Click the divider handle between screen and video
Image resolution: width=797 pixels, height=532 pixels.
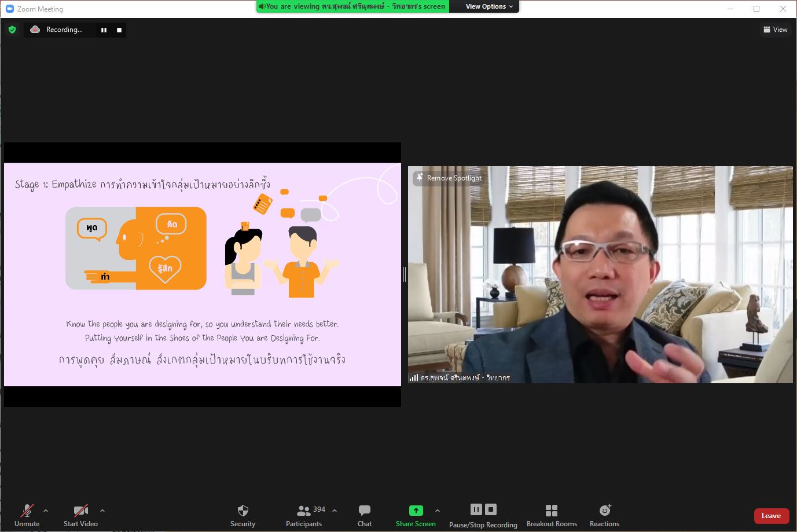405,274
